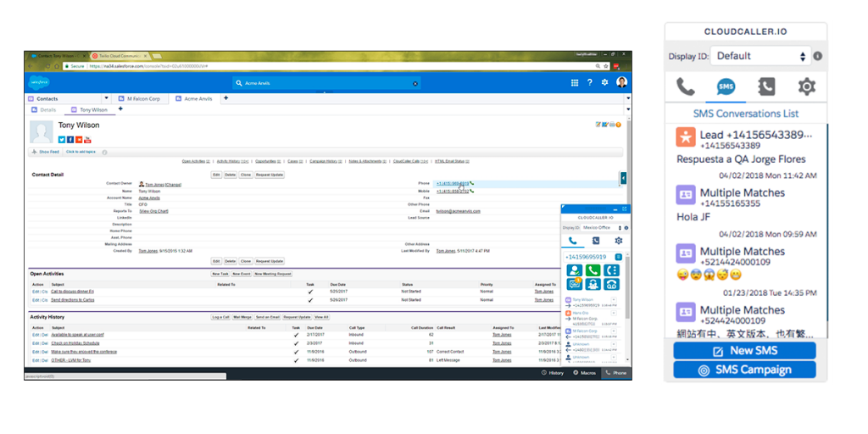The width and height of the screenshot is (868, 434).
Task: Click the Log a Call button
Action: coord(220,317)
